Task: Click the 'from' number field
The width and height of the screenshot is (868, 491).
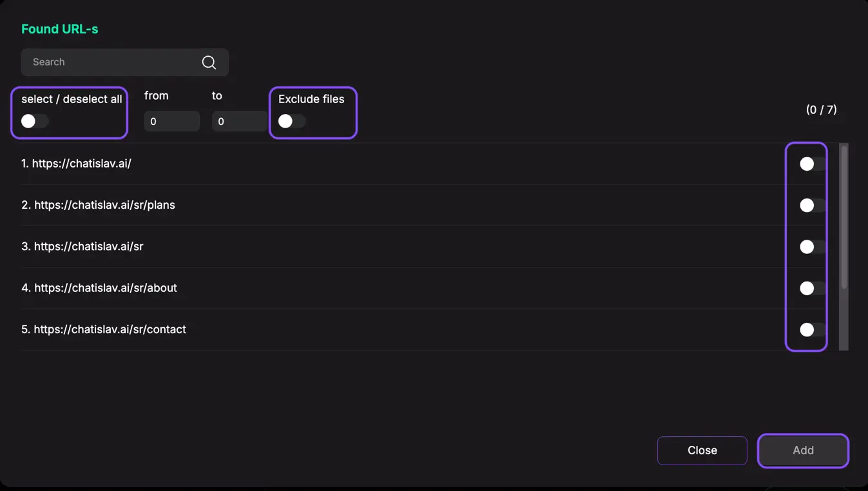Action: (x=172, y=121)
